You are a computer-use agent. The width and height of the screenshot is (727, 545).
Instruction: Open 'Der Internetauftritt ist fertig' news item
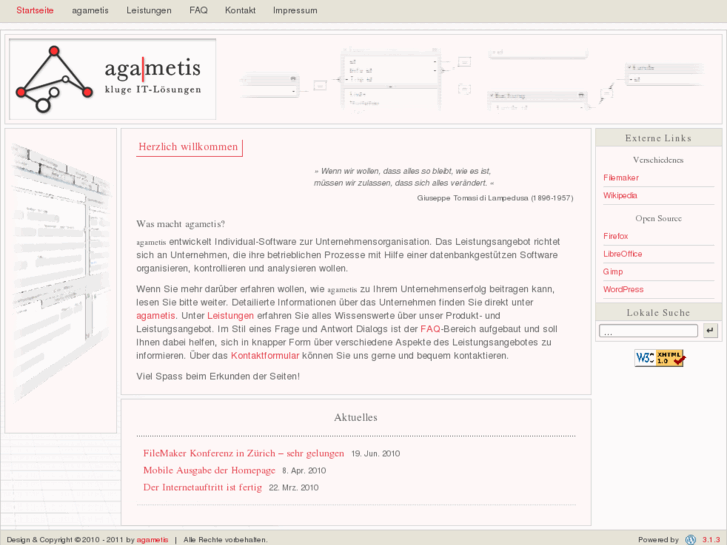click(203, 487)
